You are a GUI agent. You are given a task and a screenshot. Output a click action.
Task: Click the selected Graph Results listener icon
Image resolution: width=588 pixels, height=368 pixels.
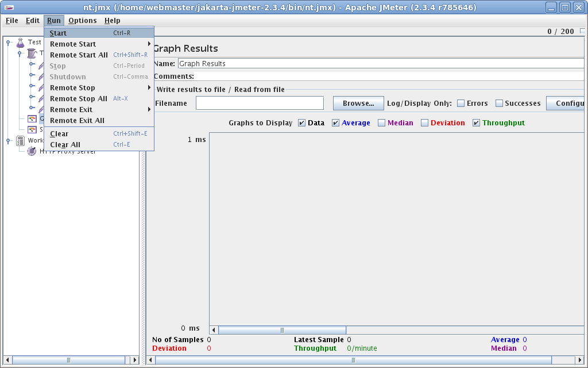[x=32, y=118]
